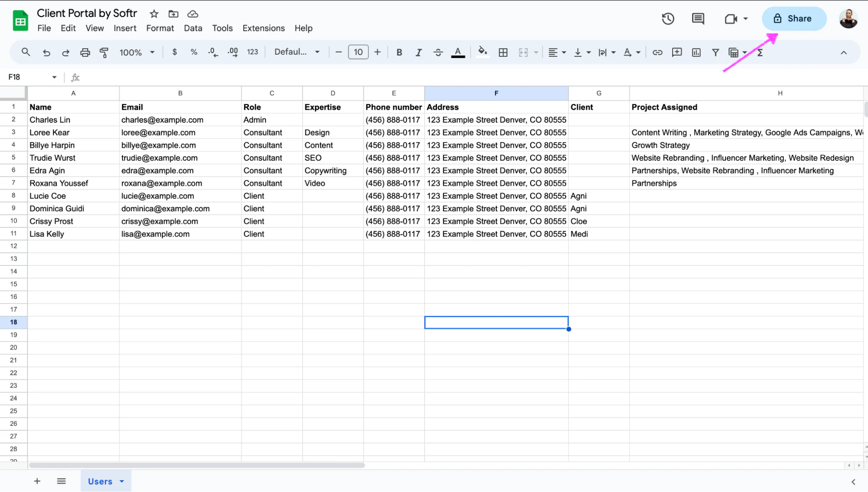Open the Format menu
The width and height of the screenshot is (868, 492).
pos(160,28)
